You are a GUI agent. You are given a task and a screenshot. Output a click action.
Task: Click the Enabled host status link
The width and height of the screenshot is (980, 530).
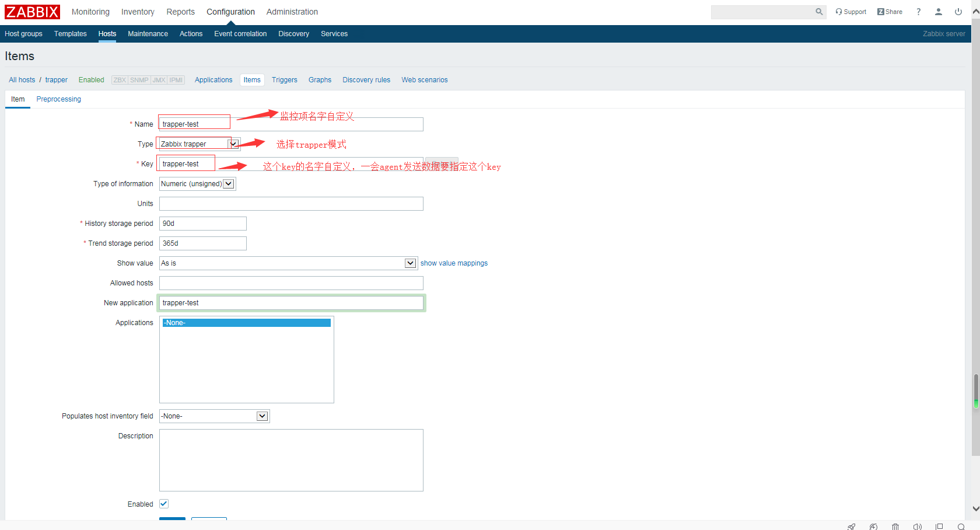[92, 80]
